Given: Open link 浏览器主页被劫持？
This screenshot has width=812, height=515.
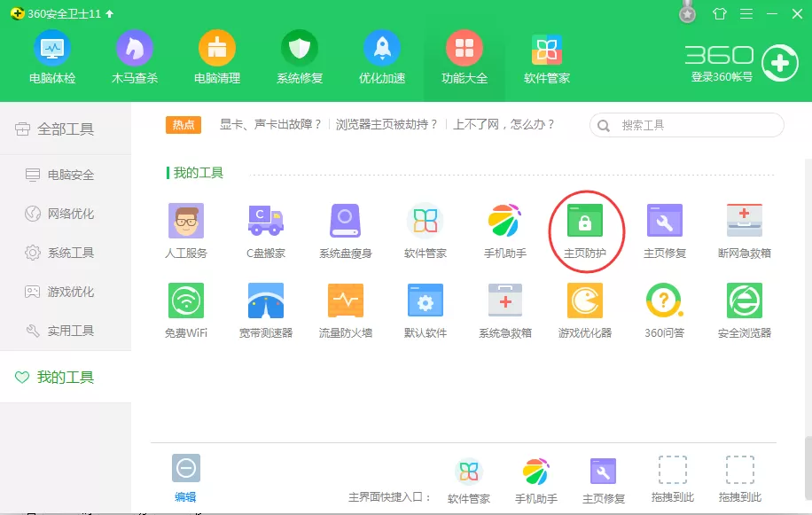Looking at the screenshot, I should pyautogui.click(x=386, y=124).
